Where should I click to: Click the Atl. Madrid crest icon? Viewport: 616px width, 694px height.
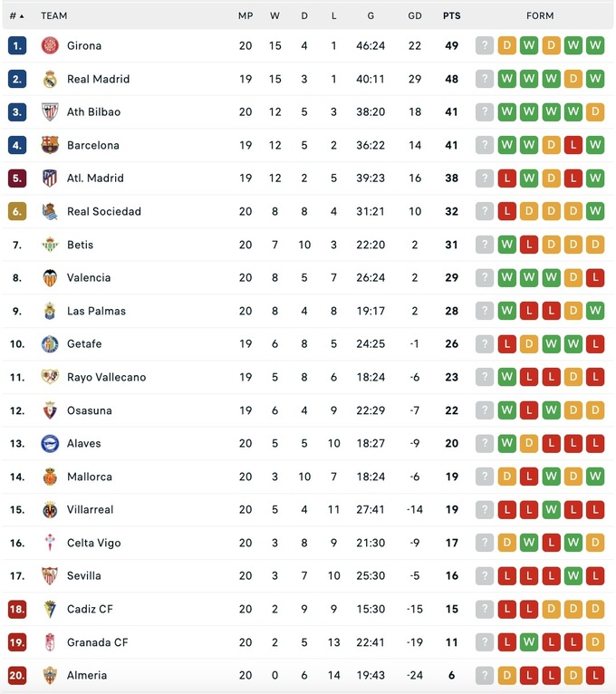[50, 178]
